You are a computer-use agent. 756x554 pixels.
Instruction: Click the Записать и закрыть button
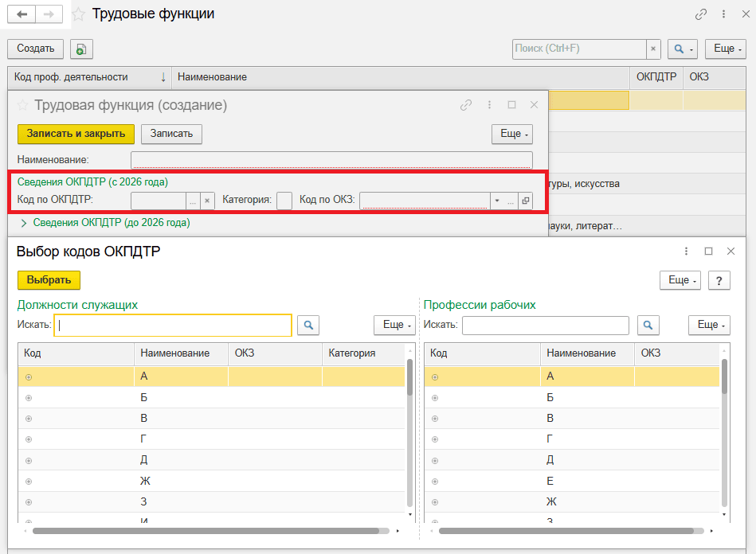pos(76,134)
